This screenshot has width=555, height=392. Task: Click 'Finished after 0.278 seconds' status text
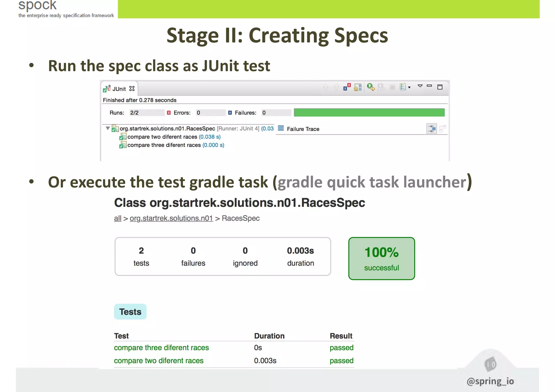coord(140,100)
